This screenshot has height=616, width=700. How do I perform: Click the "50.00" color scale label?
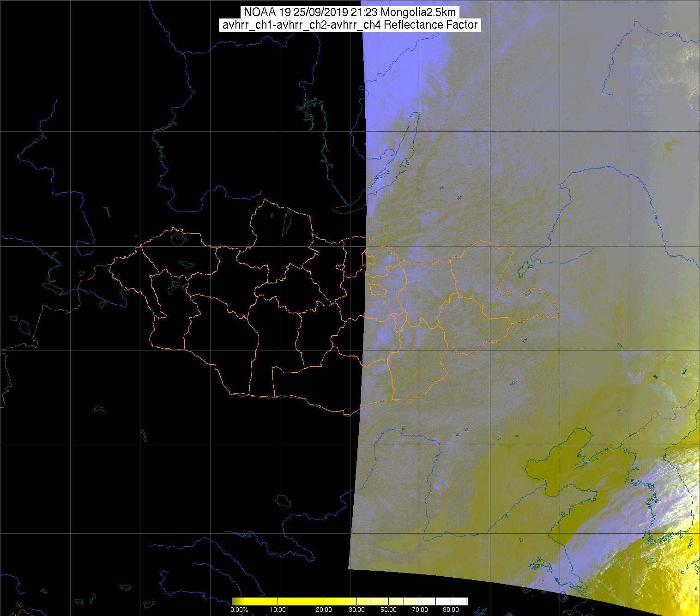(388, 610)
